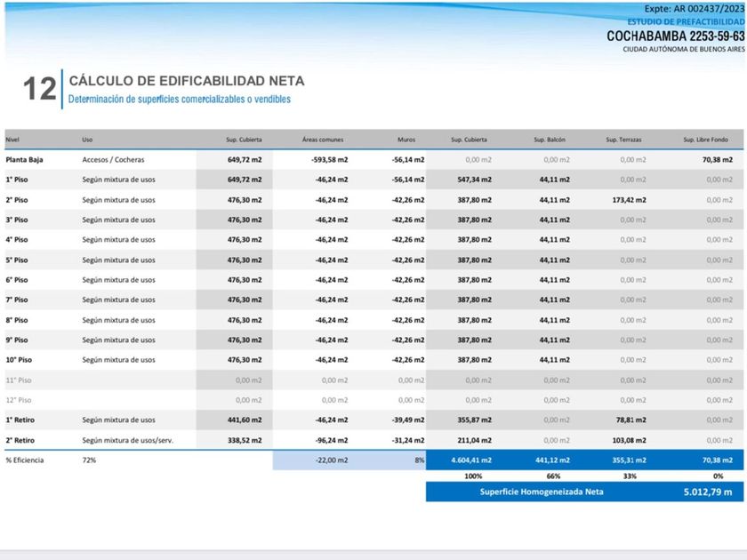Click the '355,87 m2' value in 1° Retiro
This screenshot has width=747, height=560.
click(x=475, y=420)
